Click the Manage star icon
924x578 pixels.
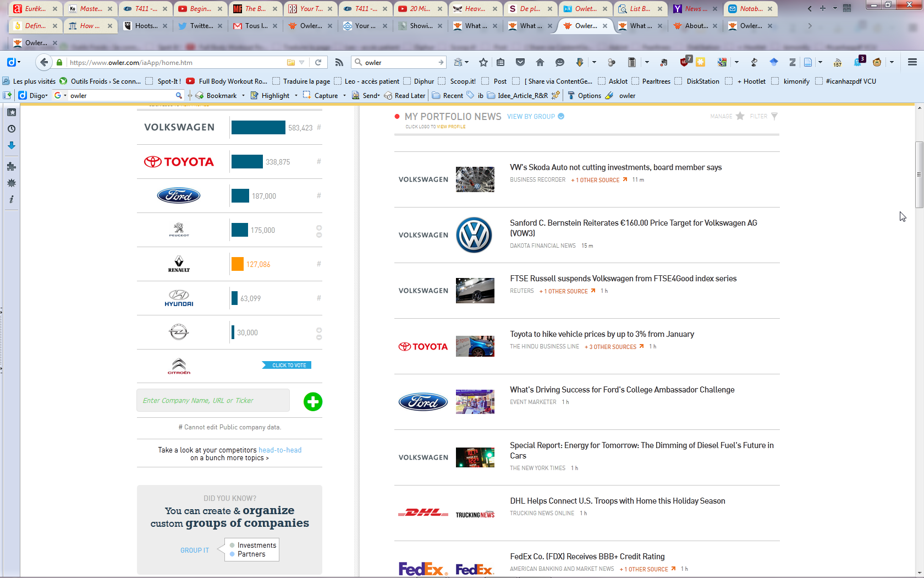pos(740,116)
